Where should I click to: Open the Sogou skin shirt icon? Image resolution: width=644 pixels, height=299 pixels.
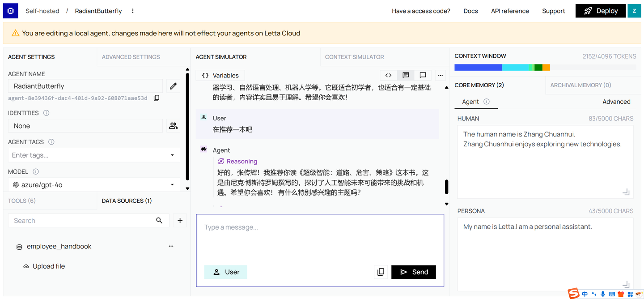[x=621, y=294]
